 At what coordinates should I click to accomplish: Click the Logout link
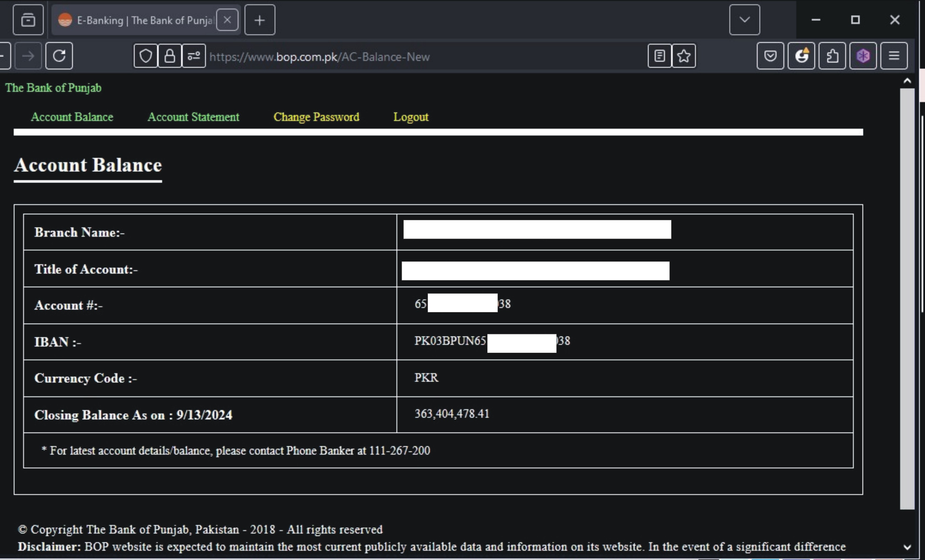(411, 117)
